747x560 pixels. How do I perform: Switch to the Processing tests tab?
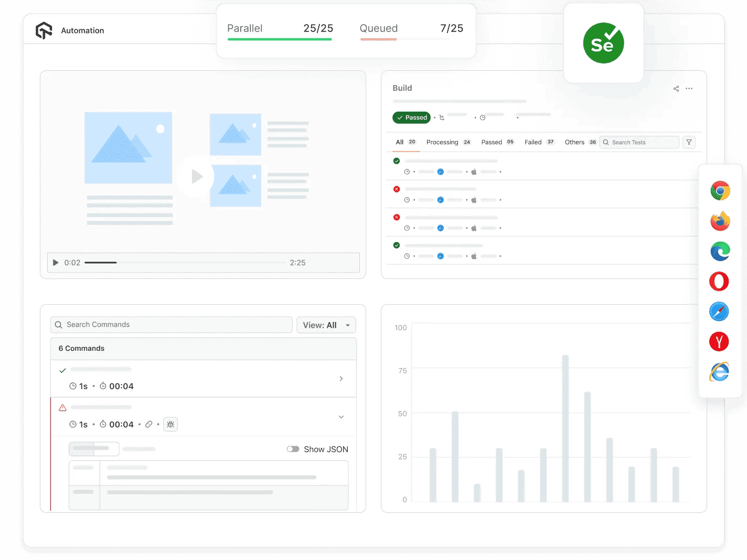[x=442, y=142]
